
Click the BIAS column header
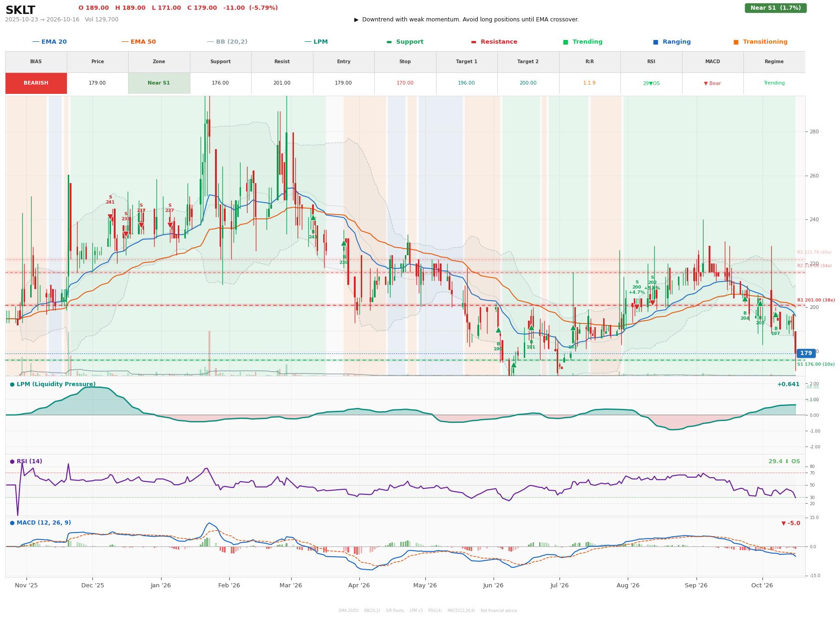click(36, 62)
